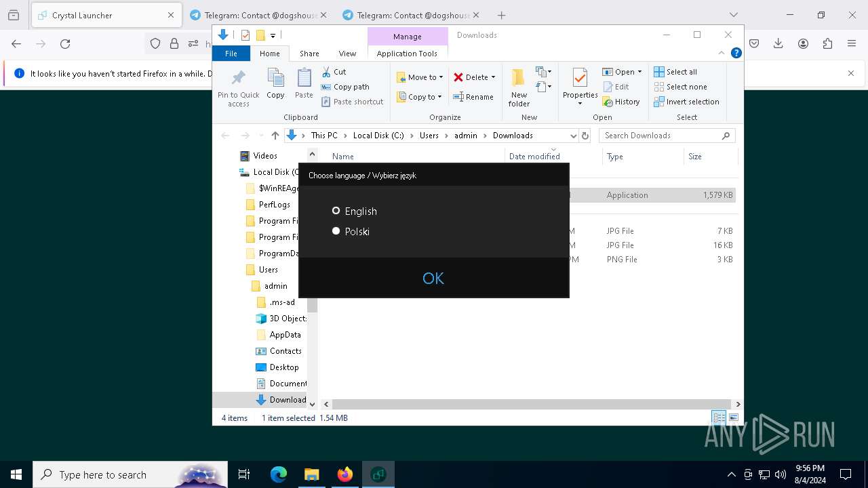Confirm language with OK button
Screen dimensions: 868x488
[x=433, y=278]
